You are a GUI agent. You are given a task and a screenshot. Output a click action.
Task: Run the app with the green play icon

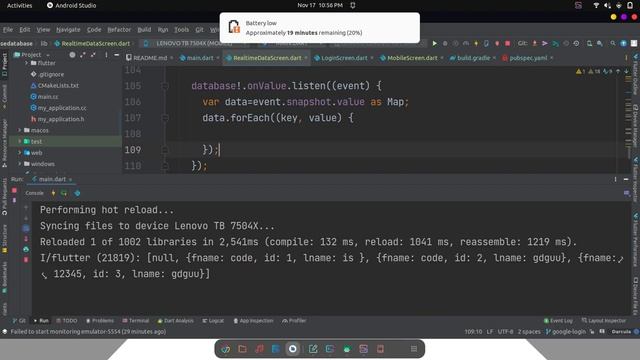(x=434, y=43)
